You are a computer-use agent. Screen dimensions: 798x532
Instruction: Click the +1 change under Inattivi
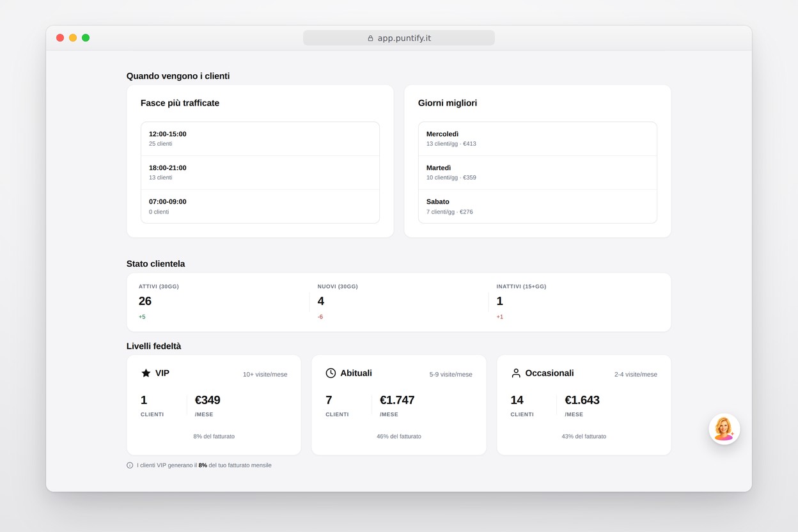pos(500,317)
